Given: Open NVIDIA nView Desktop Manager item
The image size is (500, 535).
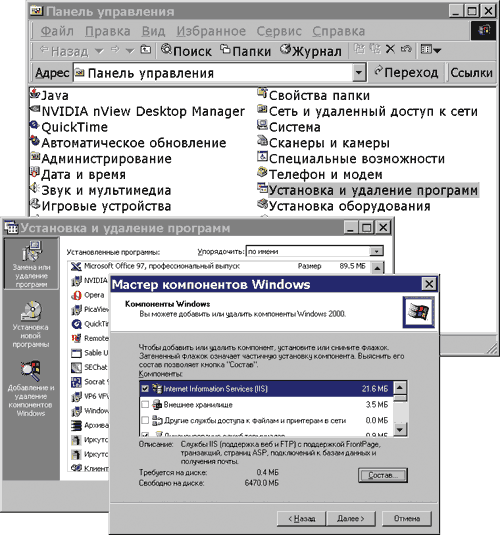Looking at the screenshot, I should point(138,111).
